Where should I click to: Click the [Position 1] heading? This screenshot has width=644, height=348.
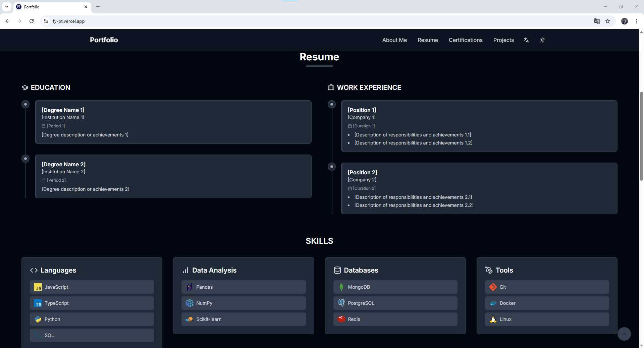(x=362, y=110)
